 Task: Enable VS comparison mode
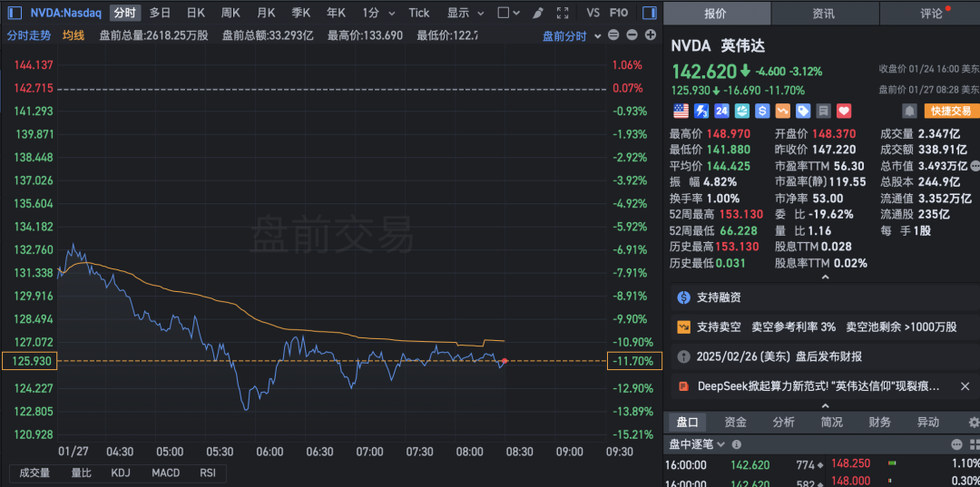coord(593,13)
